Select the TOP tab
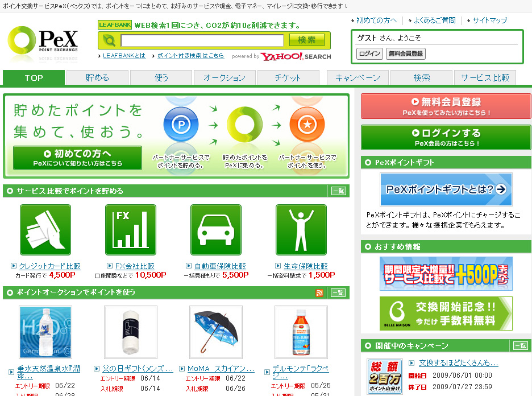The image size is (532, 396). point(34,78)
